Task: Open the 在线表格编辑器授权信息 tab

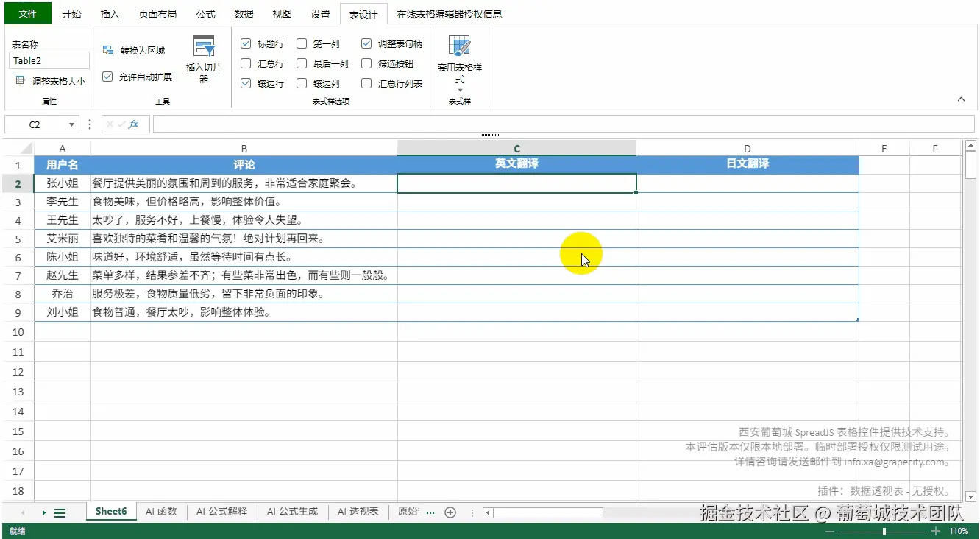Action: (450, 14)
